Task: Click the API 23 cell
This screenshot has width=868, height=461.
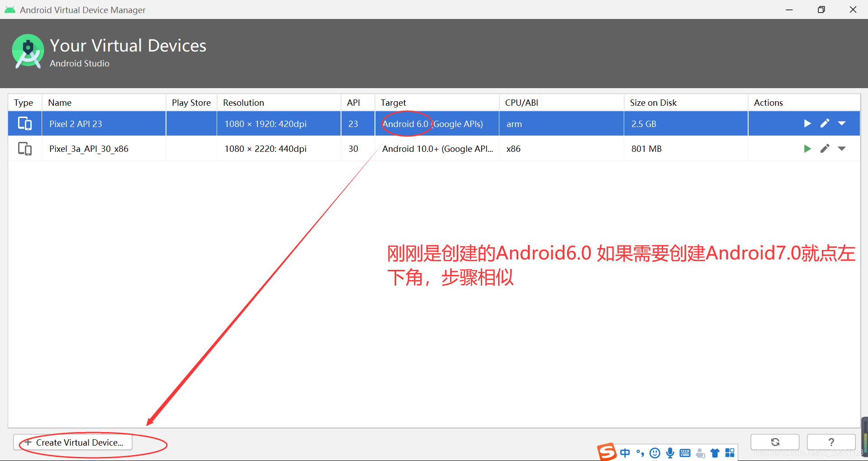Action: click(x=358, y=124)
